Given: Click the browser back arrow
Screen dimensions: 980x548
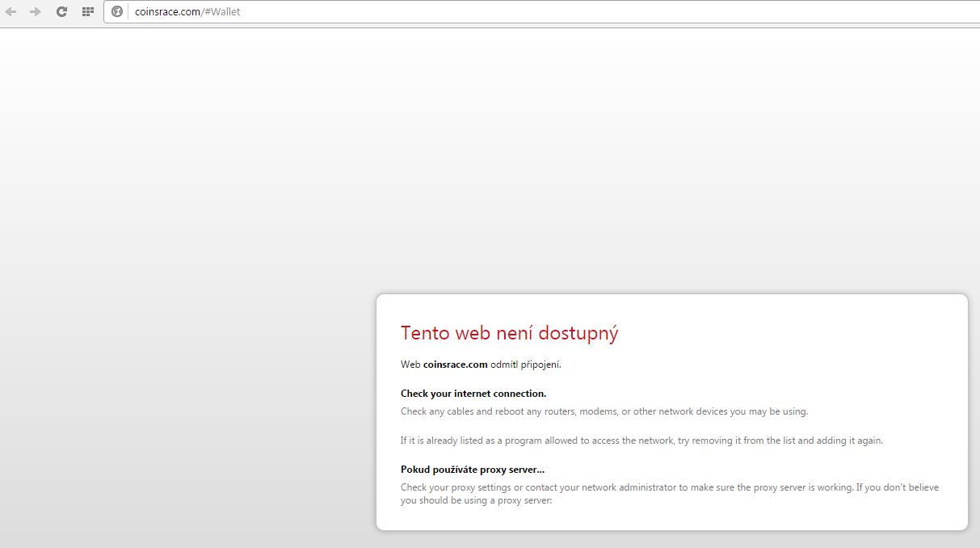Looking at the screenshot, I should 11,11.
